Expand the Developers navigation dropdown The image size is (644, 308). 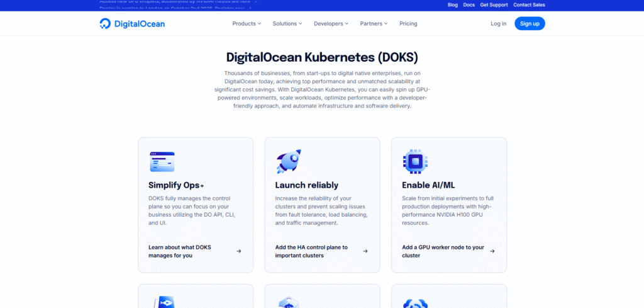click(x=331, y=24)
